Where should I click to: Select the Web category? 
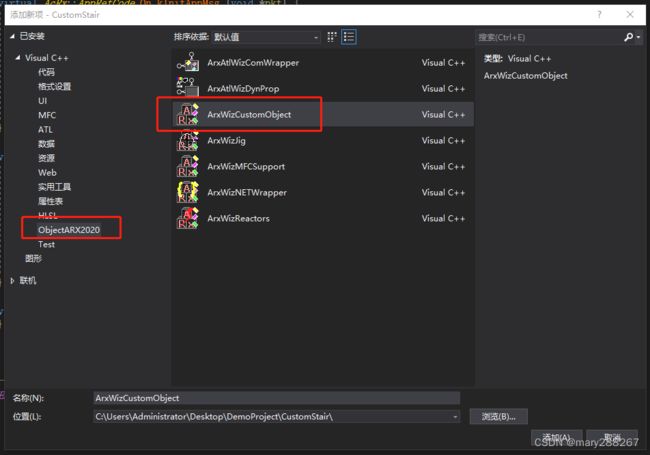pyautogui.click(x=47, y=172)
